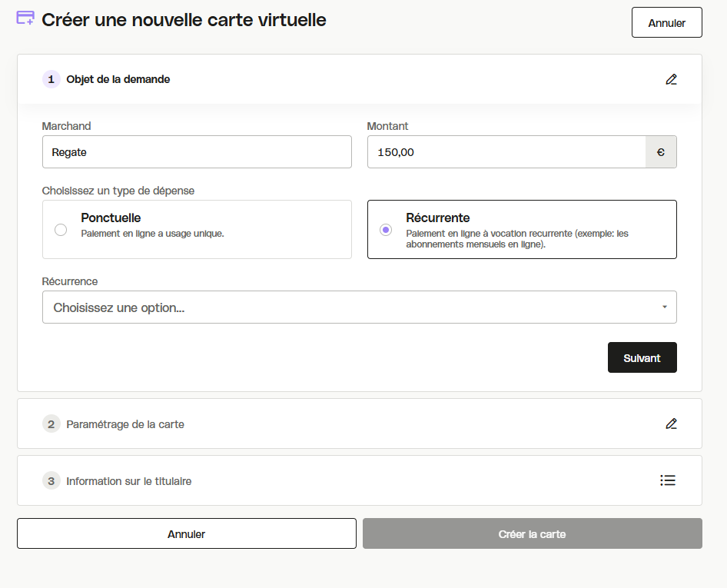The height and width of the screenshot is (588, 727).
Task: Click the step 3 number badge
Action: [51, 481]
